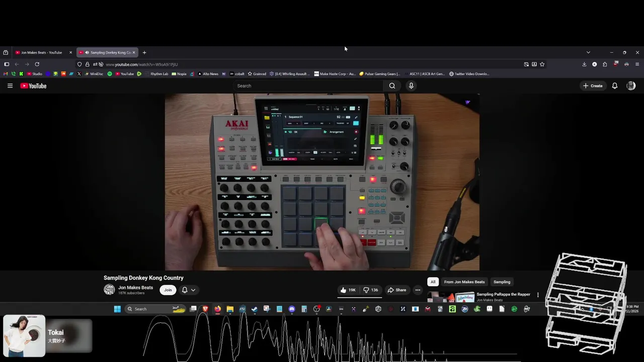Open the Studio bookmark

35,74
